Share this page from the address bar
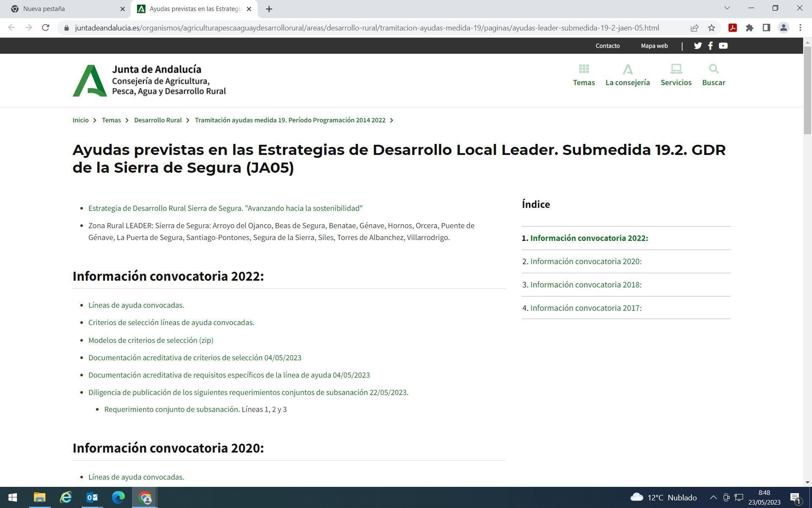812x508 pixels. [x=694, y=28]
